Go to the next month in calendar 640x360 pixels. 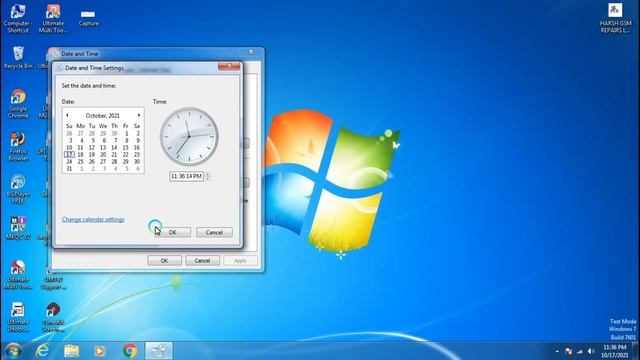coord(139,116)
